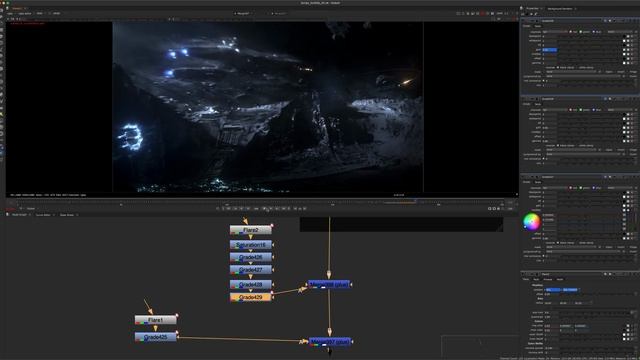Image resolution: width=640 pixels, height=360 pixels.
Task: Toggle red channel in third Grade panel
Action: (571, 188)
